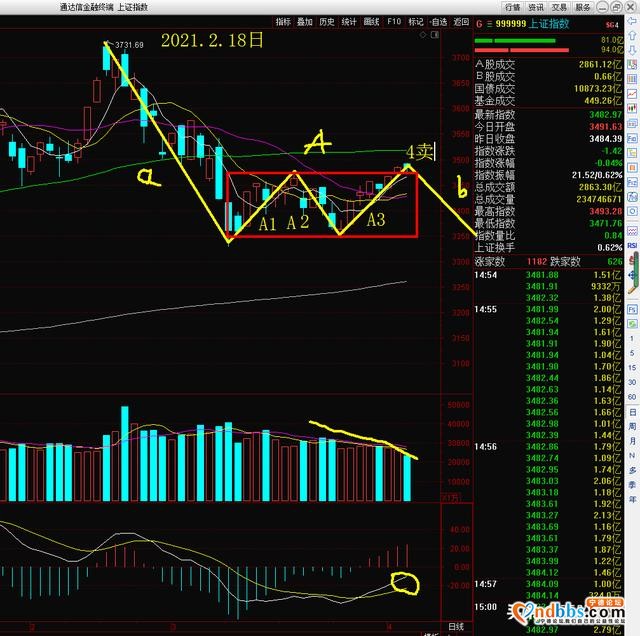Open 历史 (History) in chart toolbar
This screenshot has height=636, width=640.
(327, 20)
